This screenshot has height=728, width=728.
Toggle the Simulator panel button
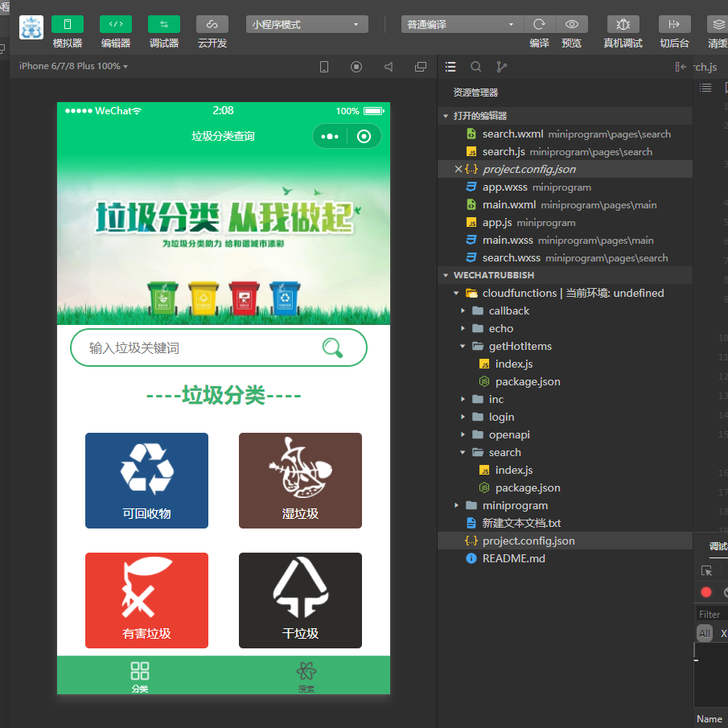pos(68,24)
